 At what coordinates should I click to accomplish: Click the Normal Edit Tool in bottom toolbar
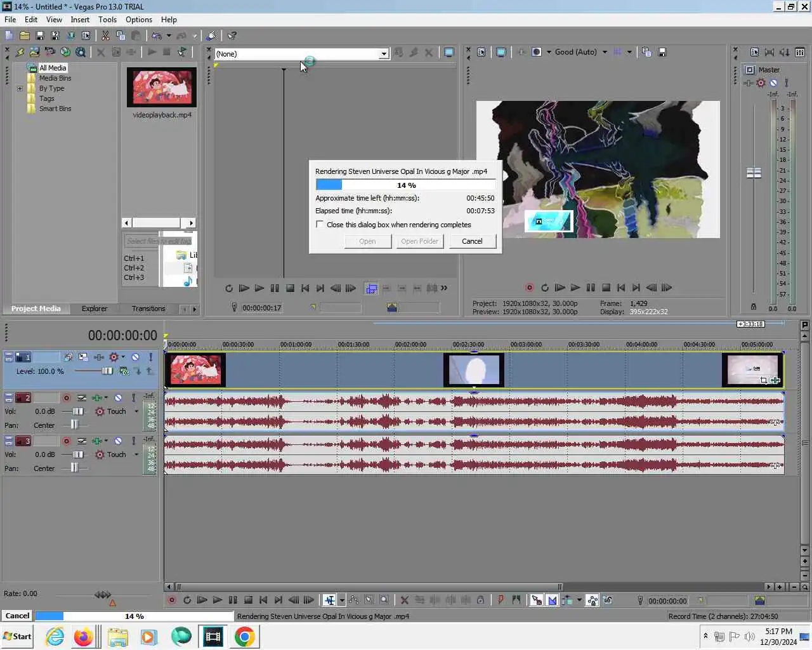pos(329,600)
